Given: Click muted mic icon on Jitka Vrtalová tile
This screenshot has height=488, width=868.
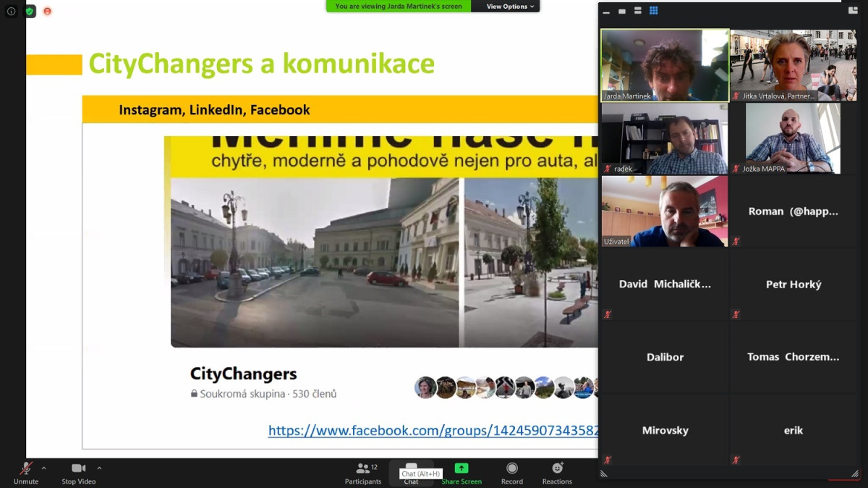Looking at the screenshot, I should tap(736, 96).
